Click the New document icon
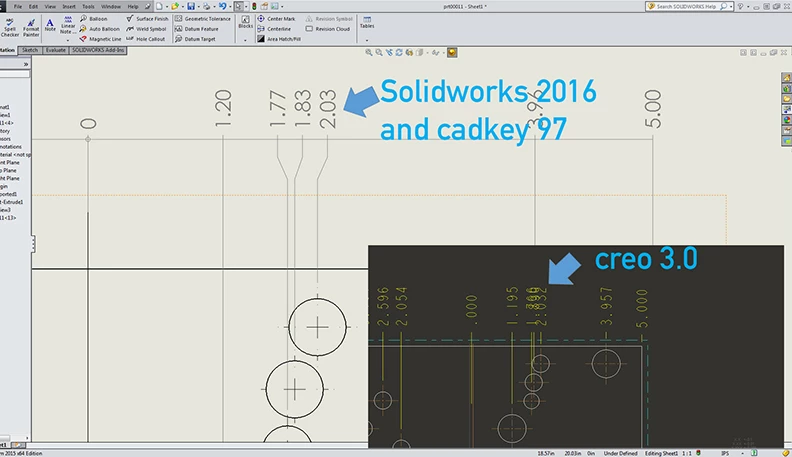The height and width of the screenshot is (457, 792). coord(159,6)
